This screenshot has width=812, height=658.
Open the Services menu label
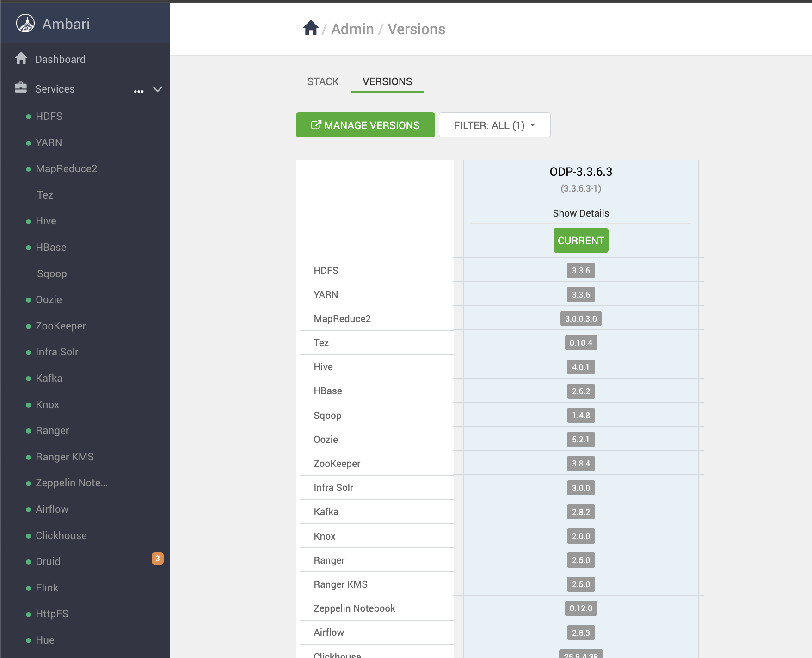click(55, 89)
